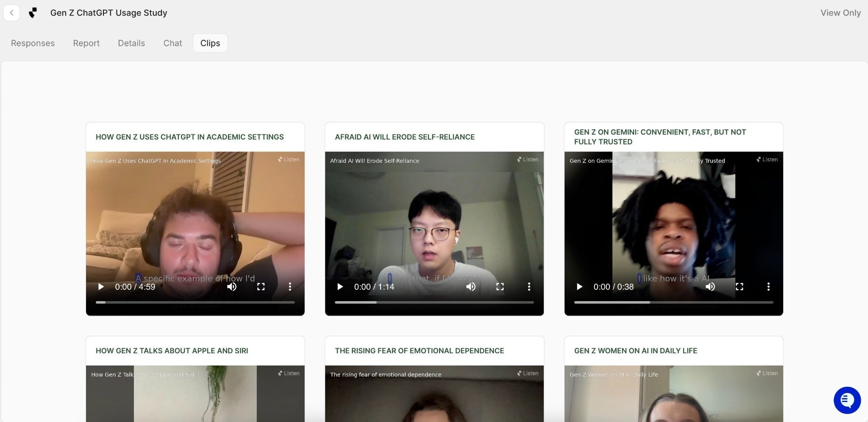
Task: Play the Afraid AI Will Erode Self-Reliance clip
Action: pyautogui.click(x=340, y=287)
